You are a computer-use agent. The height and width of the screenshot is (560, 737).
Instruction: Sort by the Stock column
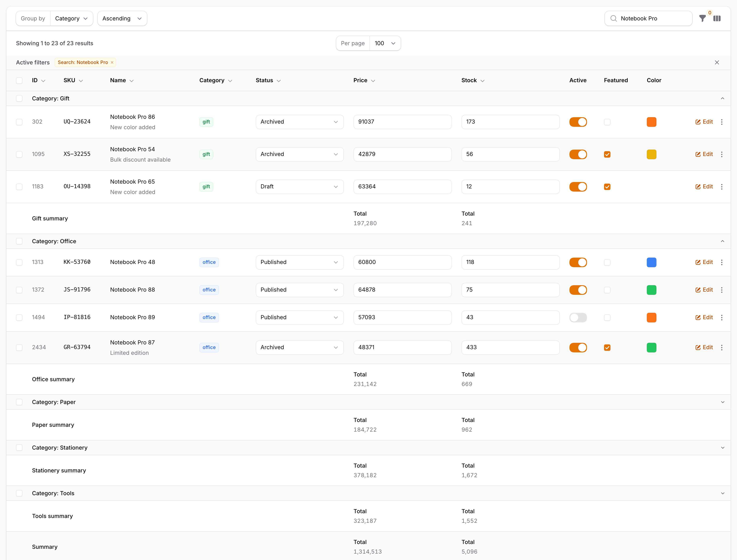click(x=473, y=80)
